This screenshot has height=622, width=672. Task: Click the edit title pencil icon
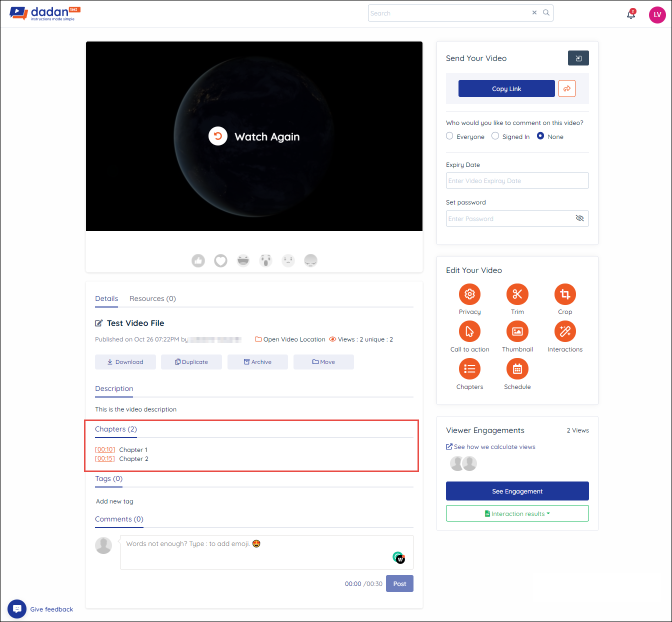click(x=99, y=323)
